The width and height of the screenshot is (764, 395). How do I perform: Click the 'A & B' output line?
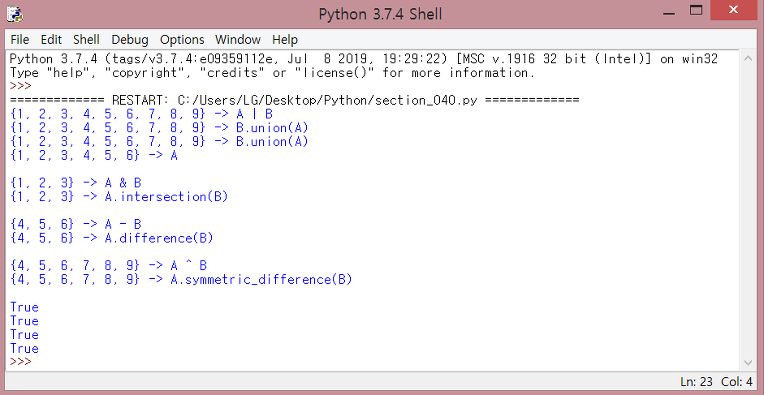tap(76, 183)
